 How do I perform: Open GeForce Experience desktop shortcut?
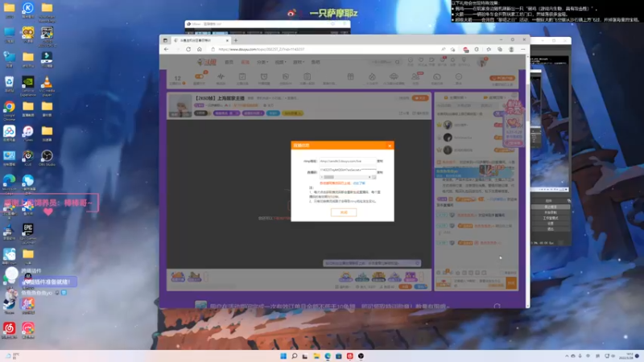click(28, 85)
